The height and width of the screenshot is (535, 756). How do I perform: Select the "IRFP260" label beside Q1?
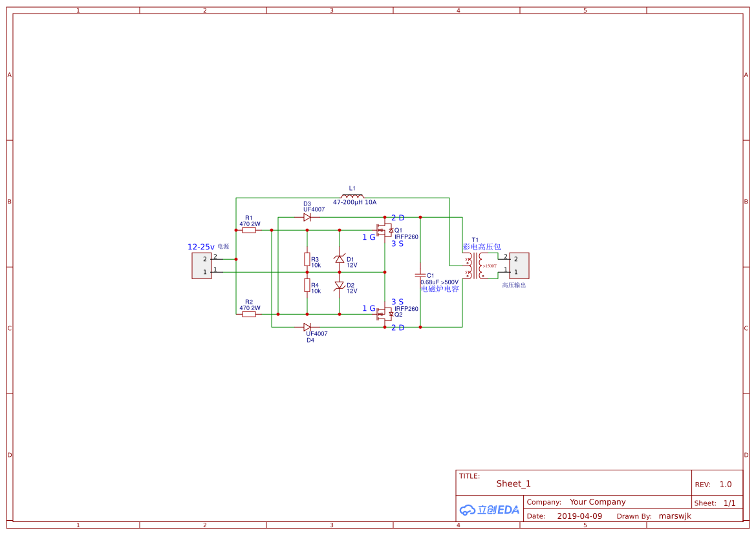pos(406,237)
